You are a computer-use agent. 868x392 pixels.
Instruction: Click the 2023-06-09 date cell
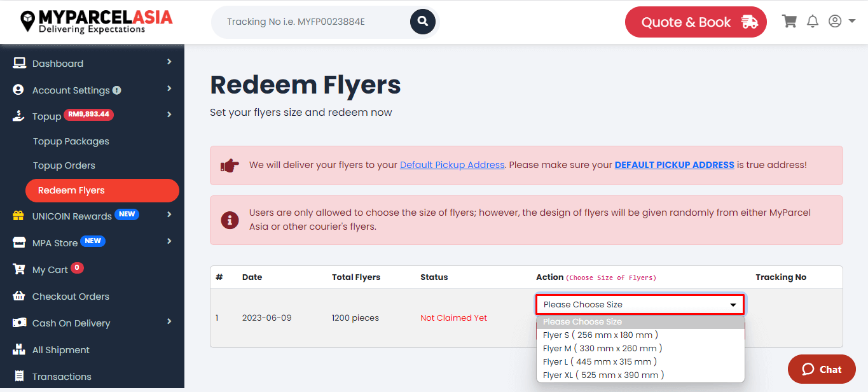(x=266, y=318)
